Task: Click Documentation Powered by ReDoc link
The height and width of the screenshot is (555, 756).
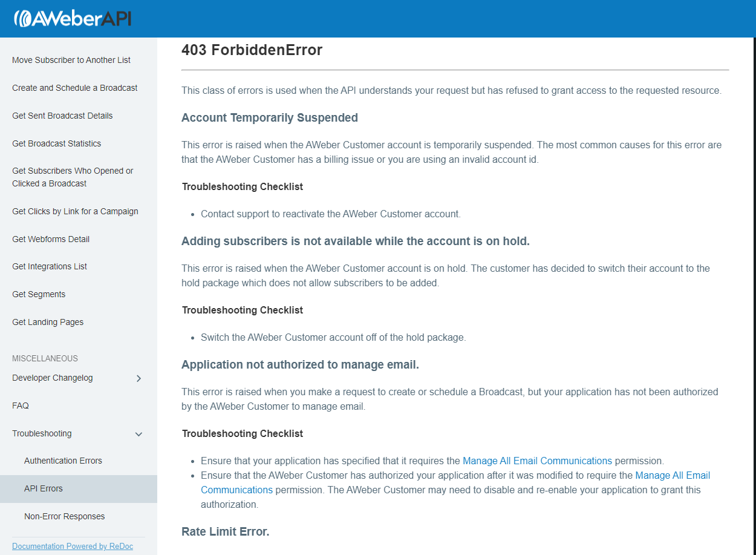Action: click(73, 547)
